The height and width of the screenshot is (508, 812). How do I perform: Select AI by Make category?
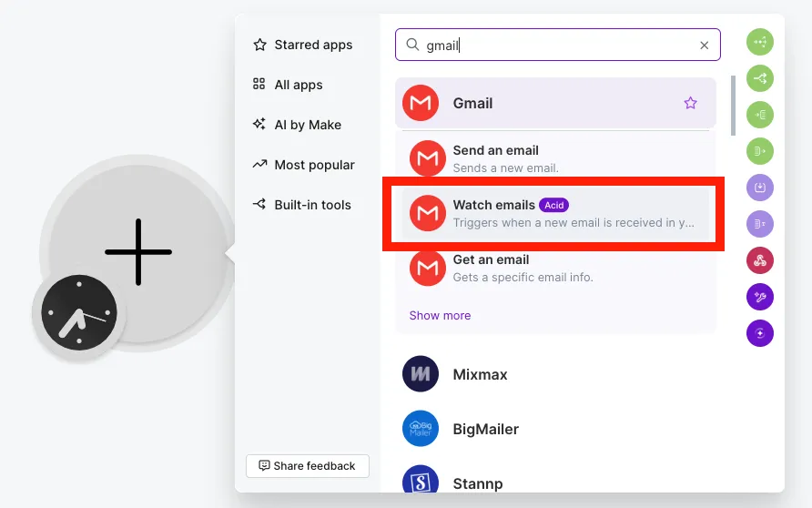[x=298, y=125]
